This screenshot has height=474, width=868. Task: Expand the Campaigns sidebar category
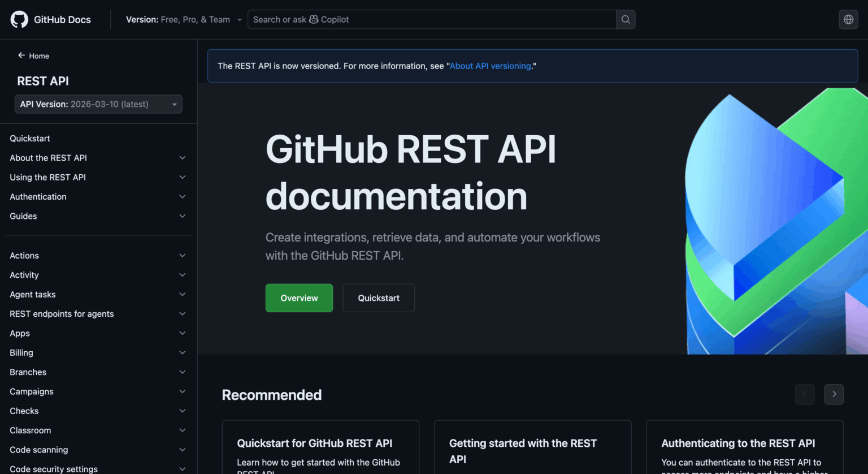point(98,391)
